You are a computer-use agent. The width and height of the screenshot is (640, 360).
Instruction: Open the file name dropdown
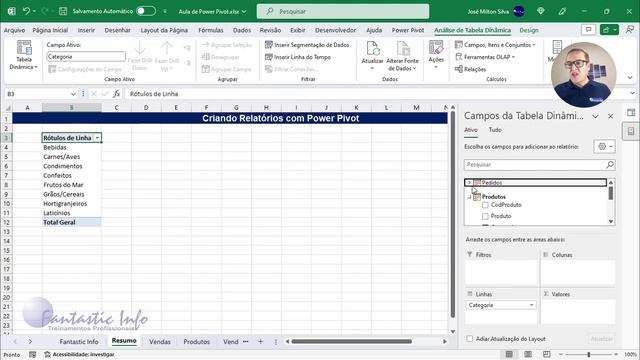point(244,11)
